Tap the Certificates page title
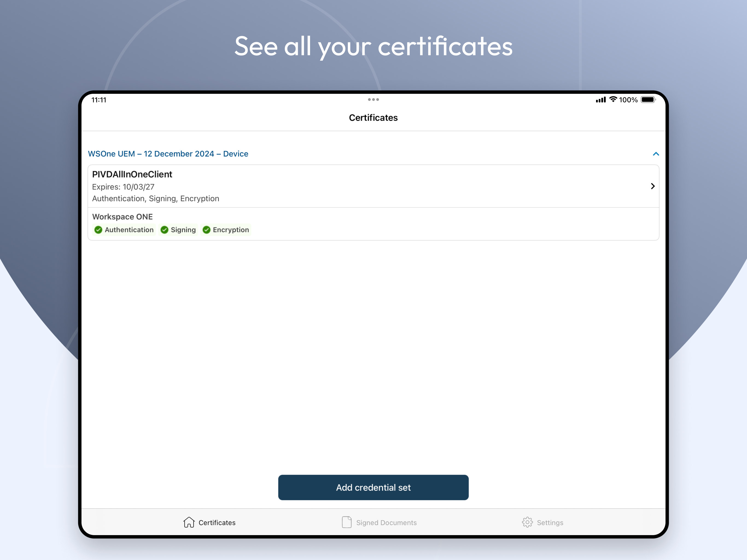This screenshot has height=560, width=747. coord(373,118)
